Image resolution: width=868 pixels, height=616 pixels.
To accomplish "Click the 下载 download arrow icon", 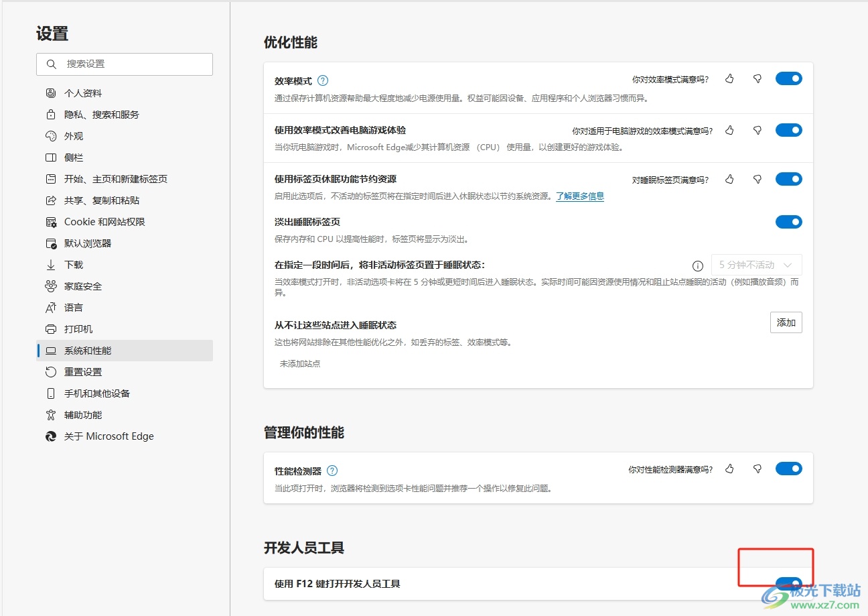I will [x=51, y=265].
